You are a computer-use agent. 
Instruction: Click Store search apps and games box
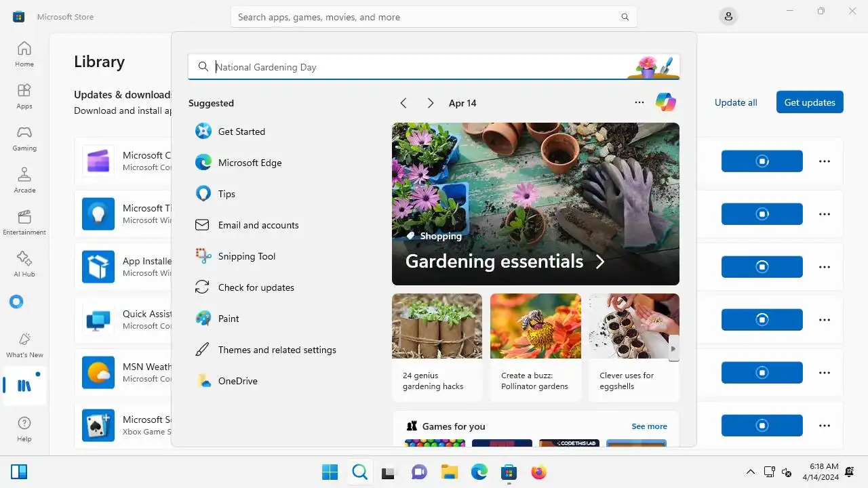(434, 17)
